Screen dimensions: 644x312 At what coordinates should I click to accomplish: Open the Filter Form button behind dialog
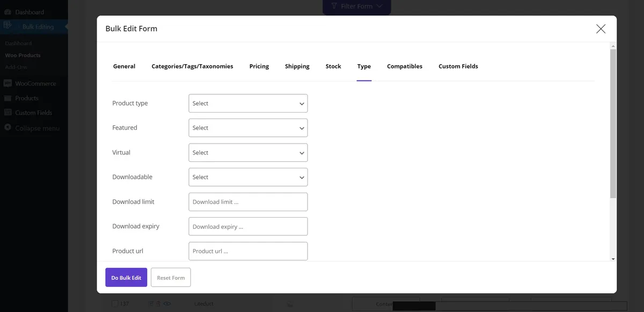[x=357, y=6]
